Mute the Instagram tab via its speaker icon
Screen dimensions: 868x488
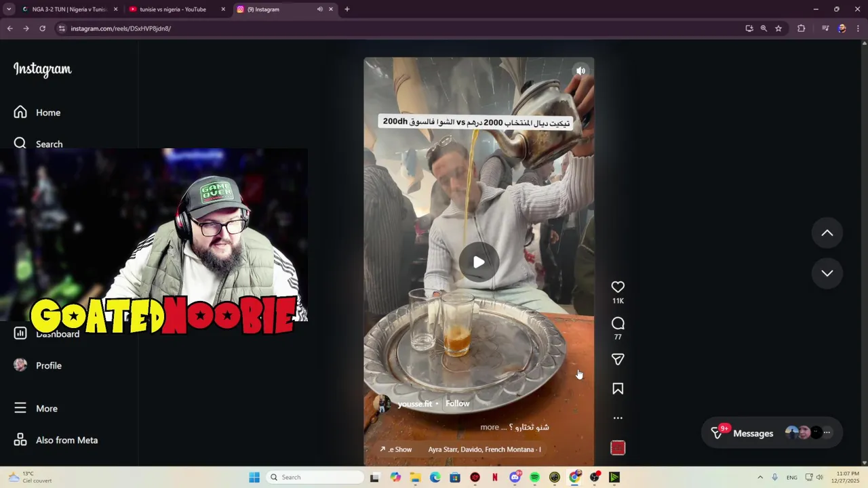tap(319, 9)
